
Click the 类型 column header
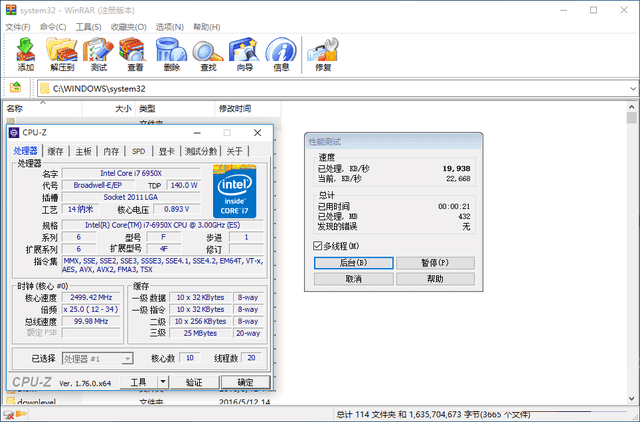175,109
